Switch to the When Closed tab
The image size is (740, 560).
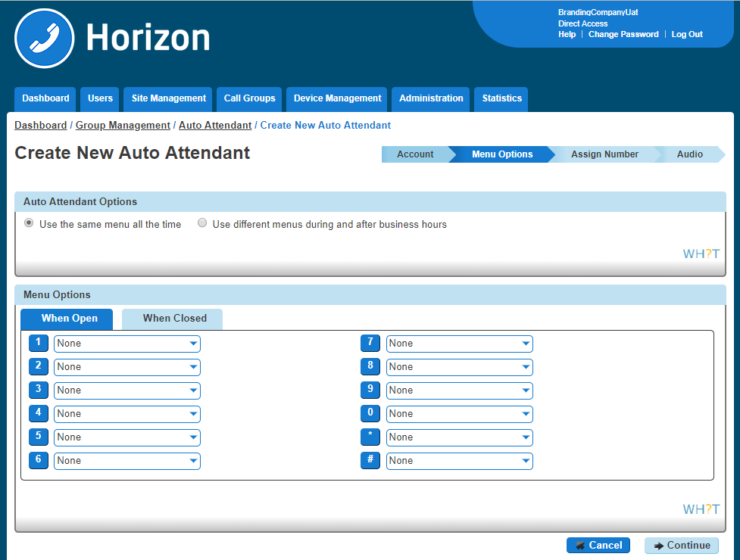point(172,319)
